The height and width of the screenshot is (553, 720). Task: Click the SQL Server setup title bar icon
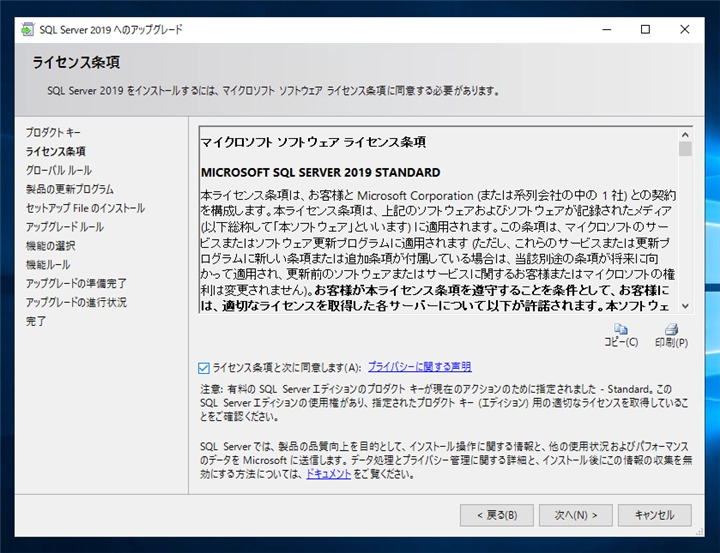pos(28,29)
